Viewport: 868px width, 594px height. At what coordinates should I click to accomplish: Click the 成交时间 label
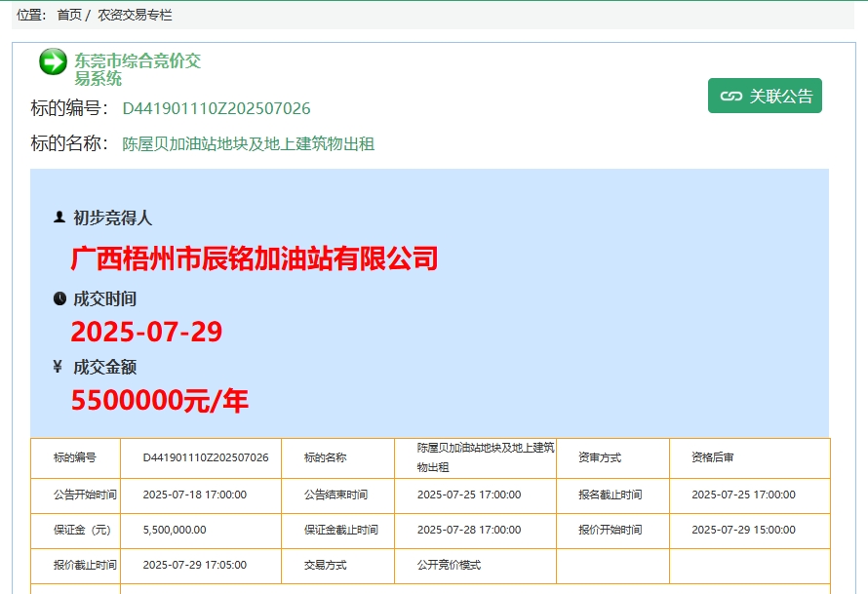point(104,298)
